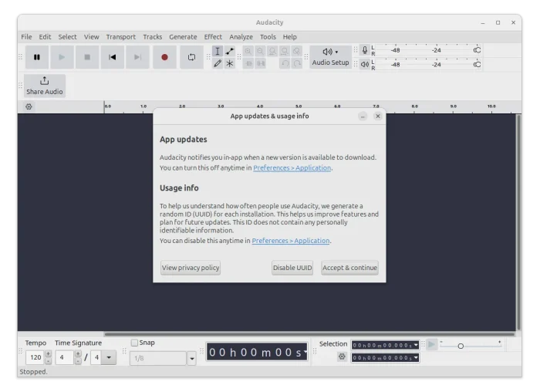Click the Undo arrow icon
Image resolution: width=540 pixels, height=392 pixels.
tap(285, 63)
